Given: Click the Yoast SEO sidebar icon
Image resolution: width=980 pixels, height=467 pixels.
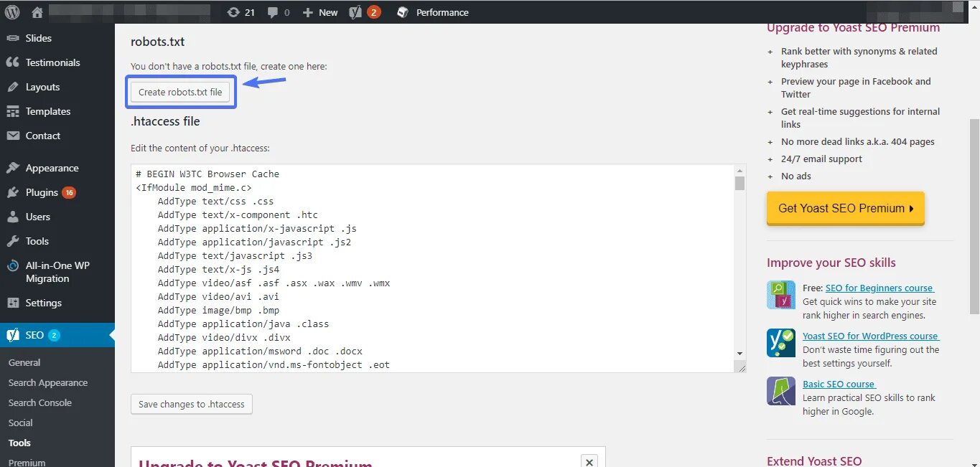Looking at the screenshot, I should pos(12,335).
